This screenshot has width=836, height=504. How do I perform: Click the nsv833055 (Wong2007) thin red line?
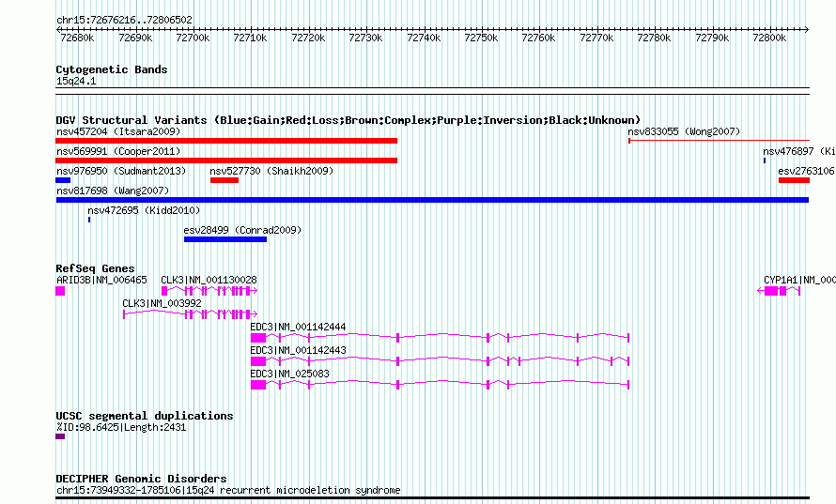[720, 141]
